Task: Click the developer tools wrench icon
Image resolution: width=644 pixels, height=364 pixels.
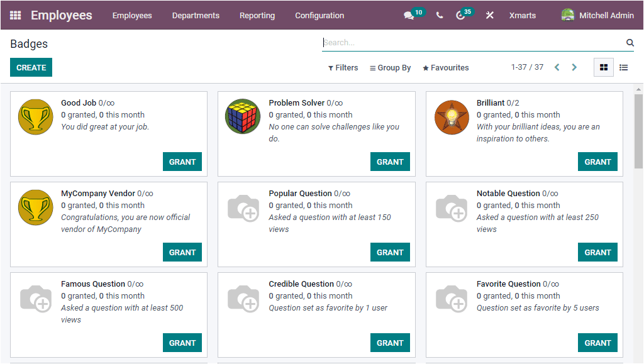Action: point(489,14)
